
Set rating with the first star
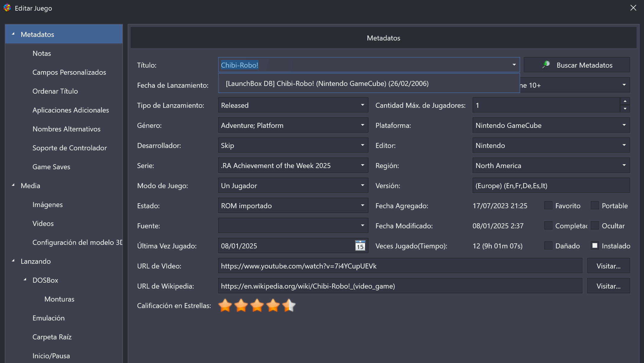tap(225, 305)
